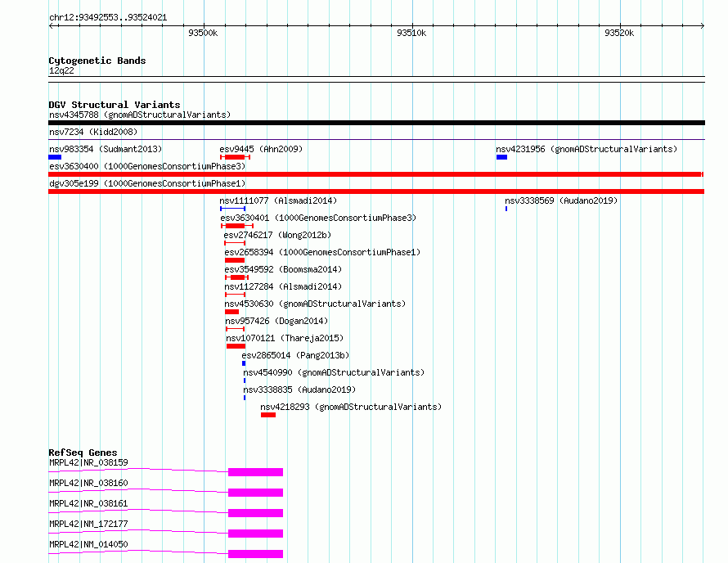Click the MRPL42|NM_172177 gene label
728x563 pixels.
(88, 524)
